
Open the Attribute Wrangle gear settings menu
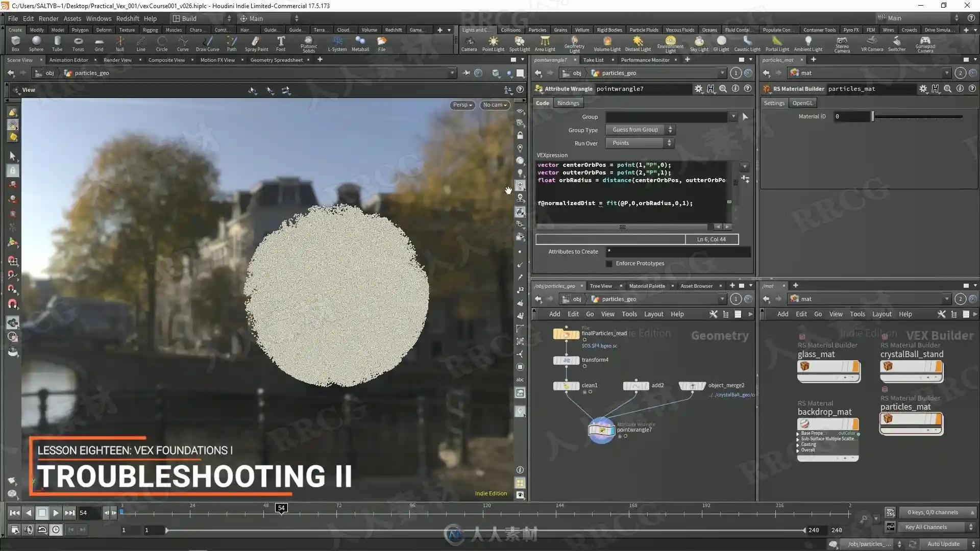click(698, 89)
